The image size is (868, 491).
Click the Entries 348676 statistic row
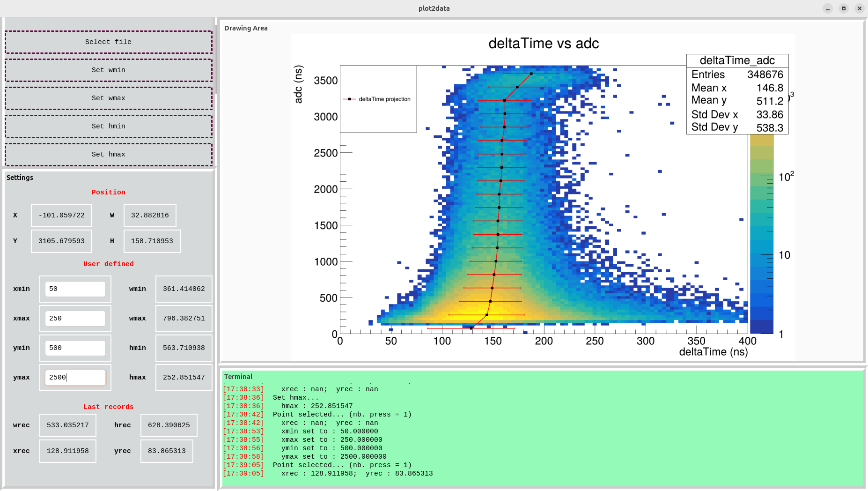click(737, 74)
